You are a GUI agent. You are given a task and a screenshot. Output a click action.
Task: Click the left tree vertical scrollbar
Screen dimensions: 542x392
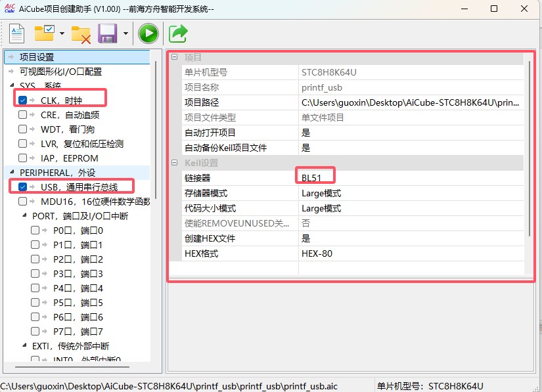coord(156,129)
